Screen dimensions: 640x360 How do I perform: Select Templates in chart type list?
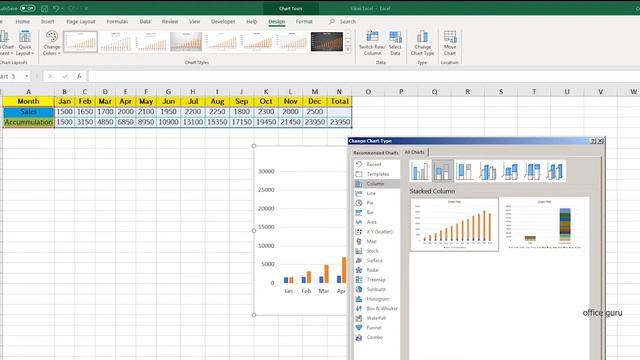[377, 174]
